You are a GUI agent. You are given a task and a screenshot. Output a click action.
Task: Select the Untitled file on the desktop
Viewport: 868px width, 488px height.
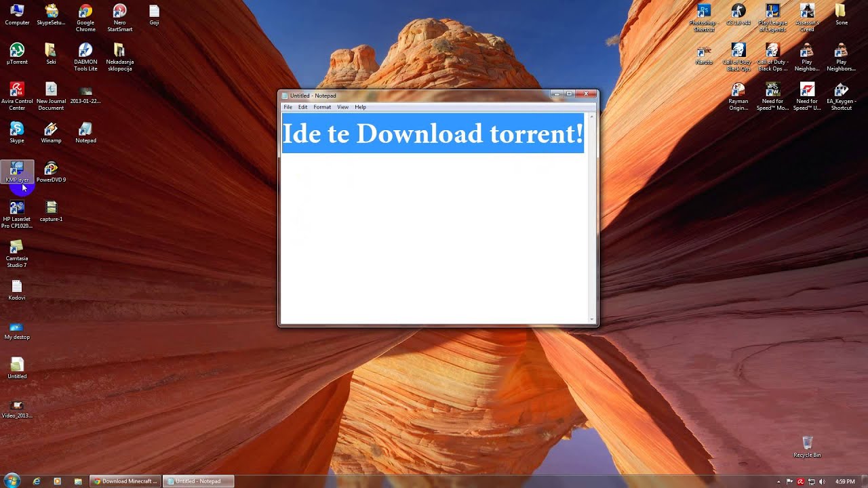tap(17, 369)
